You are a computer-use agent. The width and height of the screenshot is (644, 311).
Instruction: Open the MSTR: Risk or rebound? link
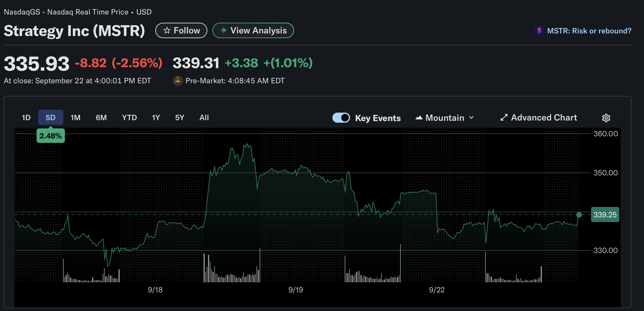[x=589, y=31]
